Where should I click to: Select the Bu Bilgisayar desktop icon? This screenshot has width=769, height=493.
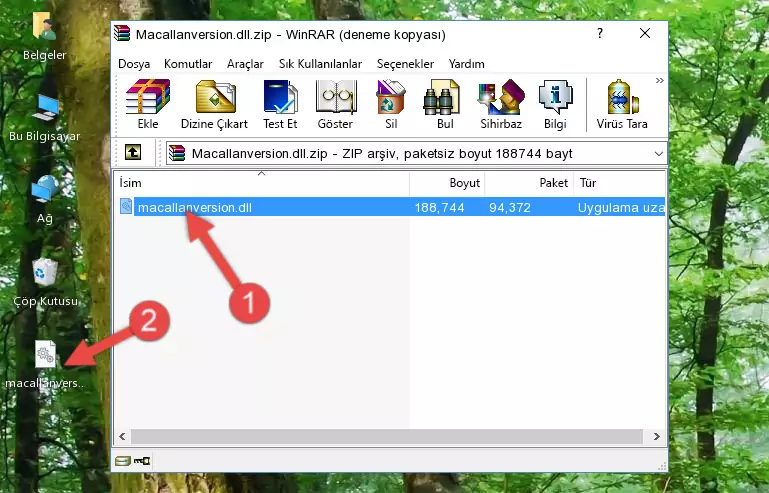coord(45,118)
